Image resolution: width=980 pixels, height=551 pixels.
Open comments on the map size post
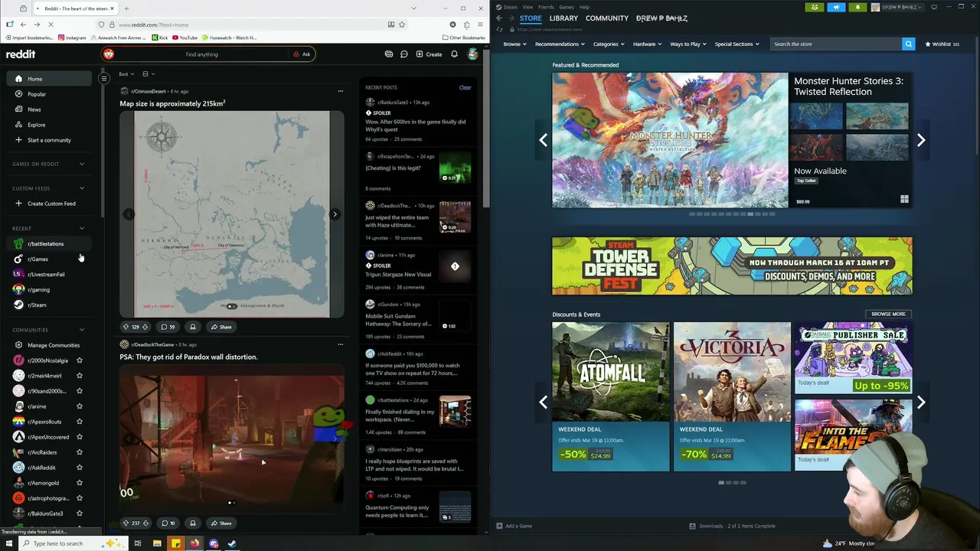[x=168, y=327]
